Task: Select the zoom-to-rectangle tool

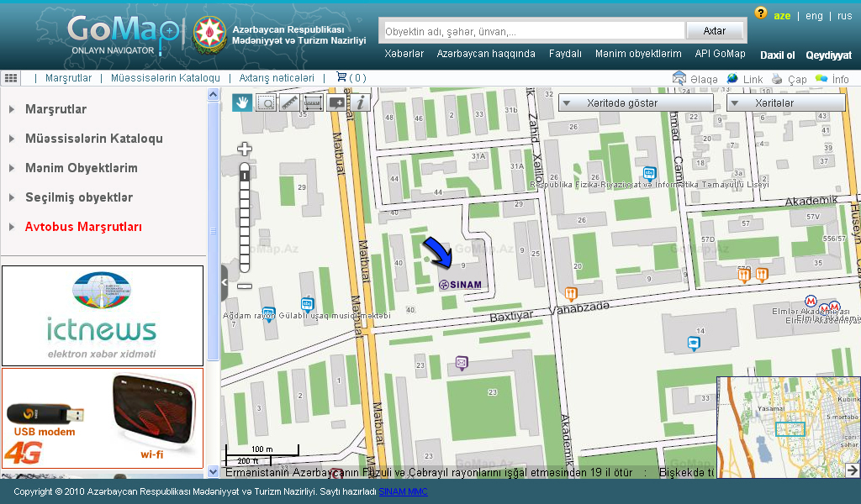Action: click(266, 102)
